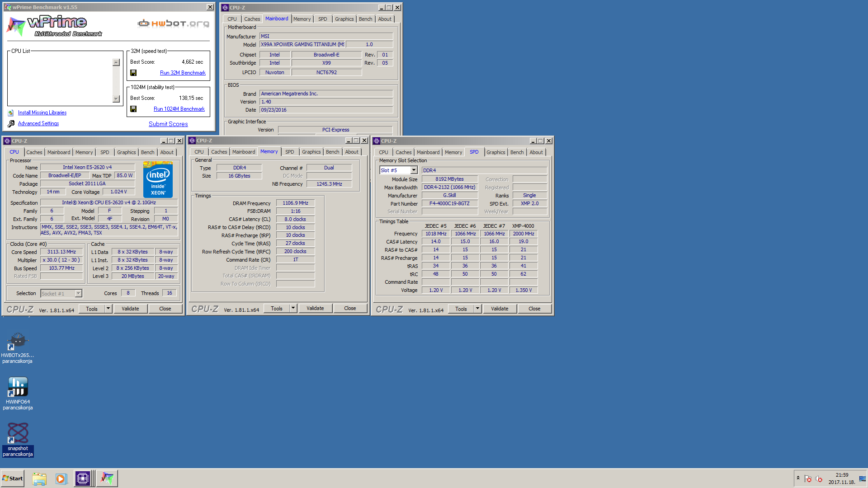The width and height of the screenshot is (868, 488).
Task: Click the Intel Xeon inside logo
Action: [158, 180]
